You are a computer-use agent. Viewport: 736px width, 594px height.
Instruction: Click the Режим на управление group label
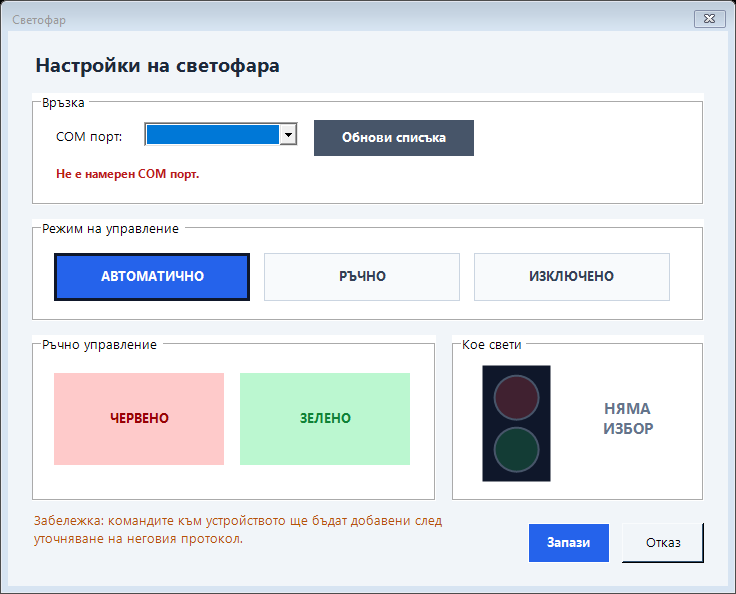tap(110, 229)
